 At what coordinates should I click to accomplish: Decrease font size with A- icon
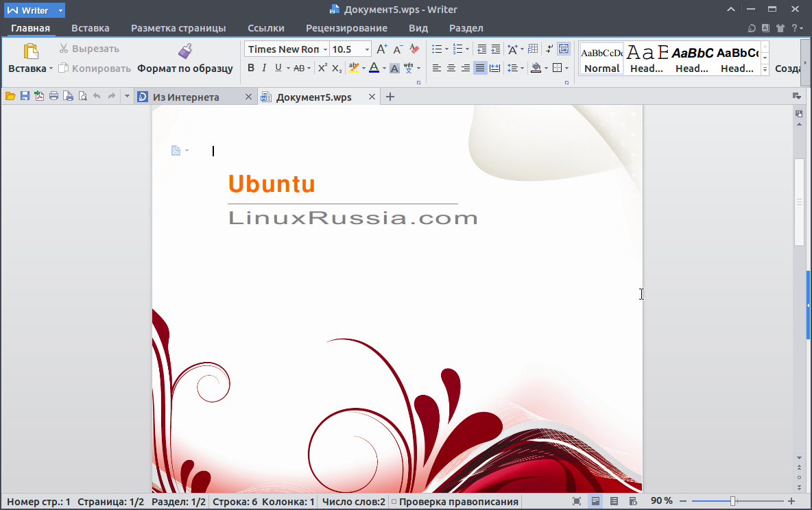tap(398, 49)
